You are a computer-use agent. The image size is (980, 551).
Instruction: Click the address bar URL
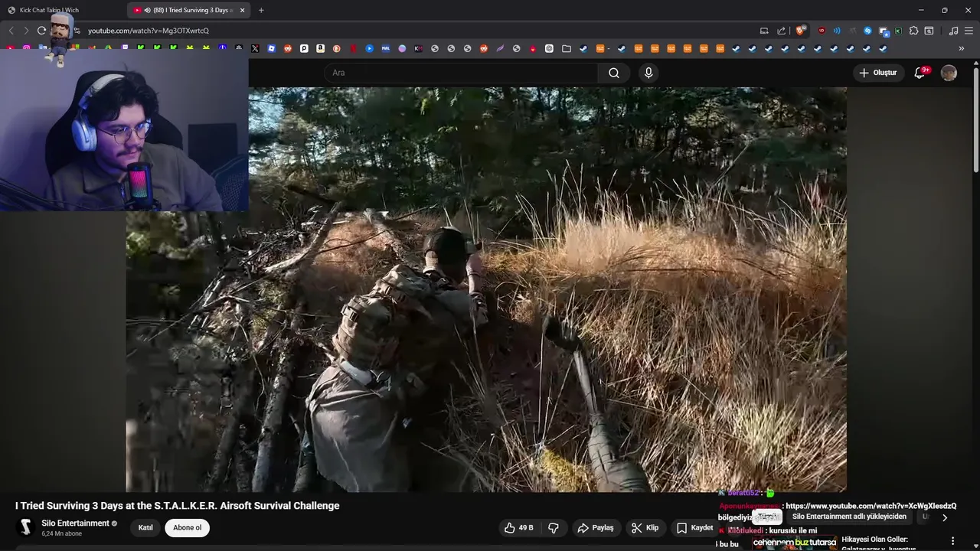click(148, 31)
